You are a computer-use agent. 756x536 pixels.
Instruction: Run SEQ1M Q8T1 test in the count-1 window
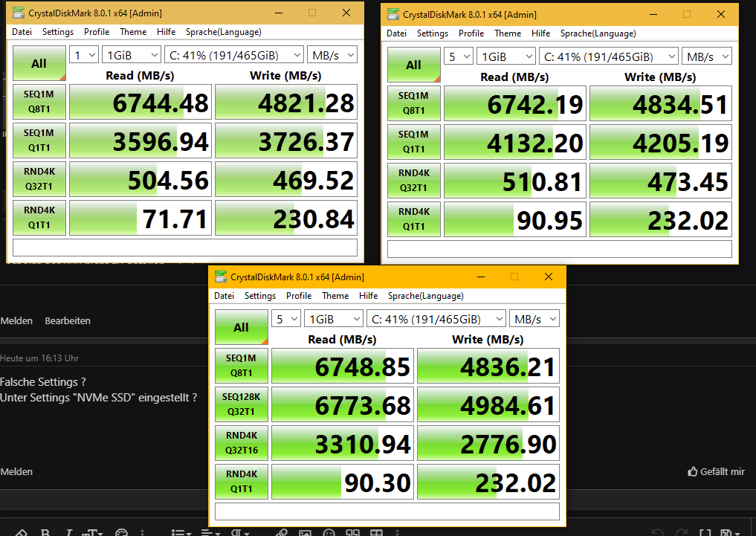[39, 102]
